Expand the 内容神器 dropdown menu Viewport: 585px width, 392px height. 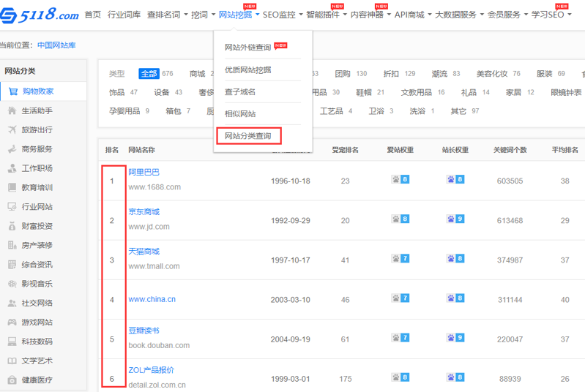pyautogui.click(x=370, y=15)
